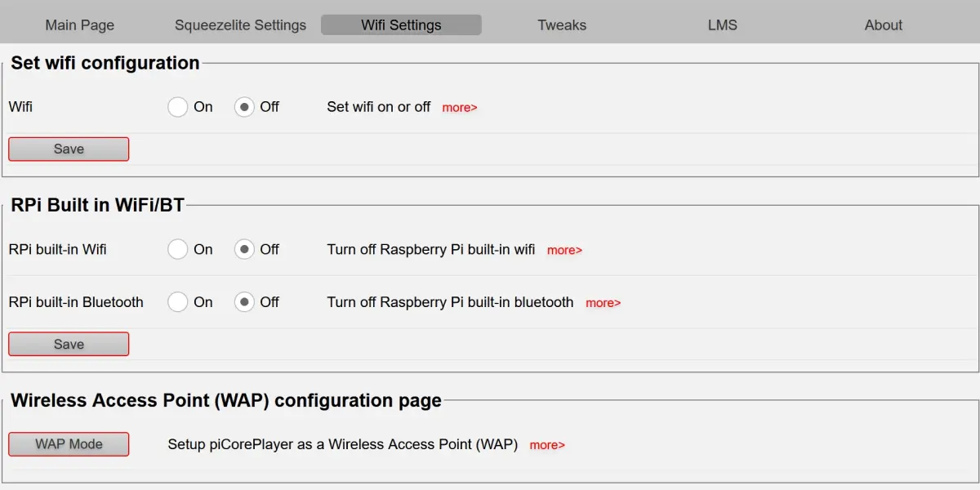This screenshot has width=980, height=490.
Task: Go to the Tweaks tab
Action: coord(562,25)
